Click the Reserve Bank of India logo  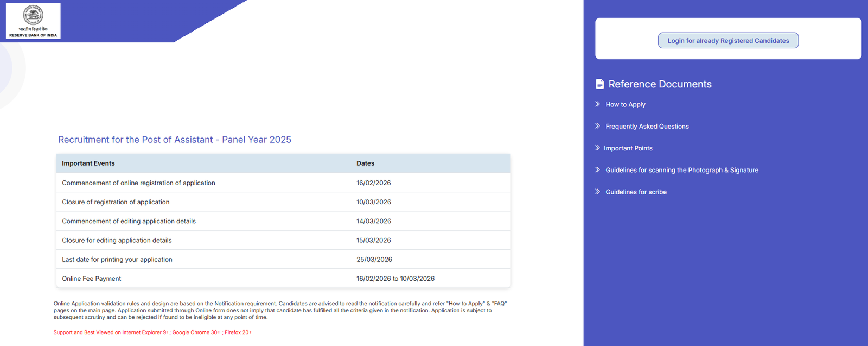point(33,21)
